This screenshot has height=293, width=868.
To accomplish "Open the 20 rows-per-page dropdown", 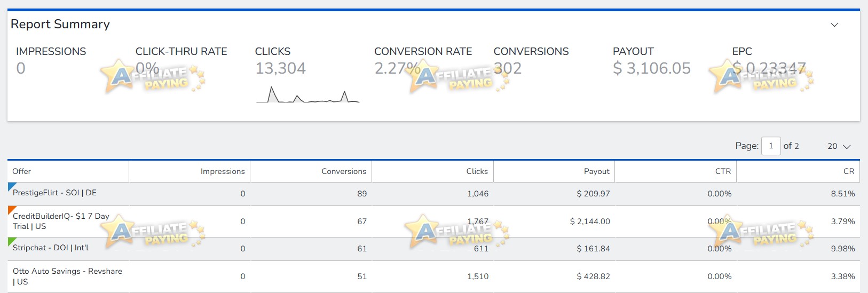I will (839, 146).
